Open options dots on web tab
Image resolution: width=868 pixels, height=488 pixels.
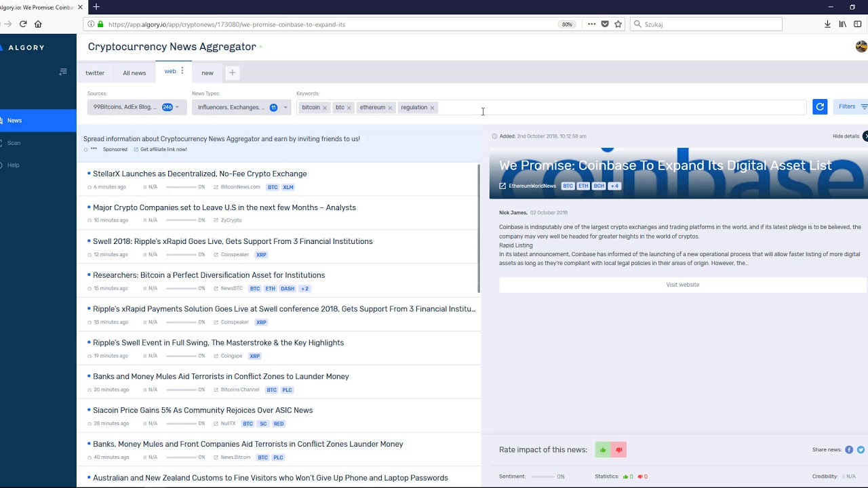pyautogui.click(x=182, y=71)
